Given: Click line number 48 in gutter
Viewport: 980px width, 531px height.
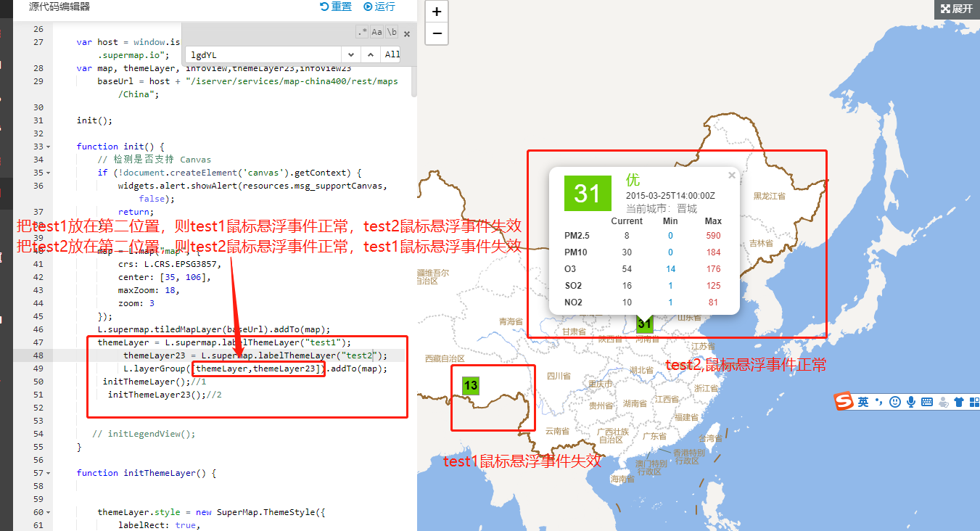Looking at the screenshot, I should [38, 355].
